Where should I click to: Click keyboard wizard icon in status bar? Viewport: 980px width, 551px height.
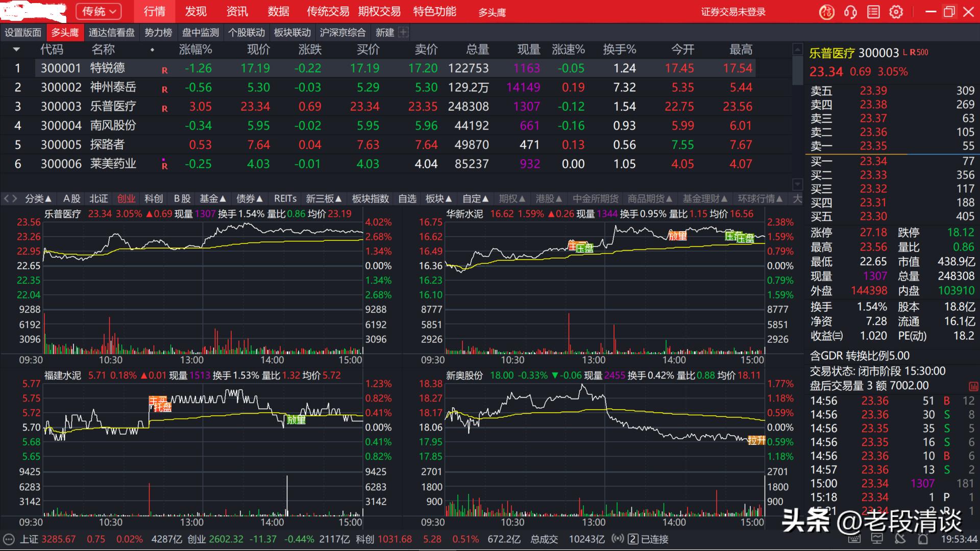coord(853,540)
